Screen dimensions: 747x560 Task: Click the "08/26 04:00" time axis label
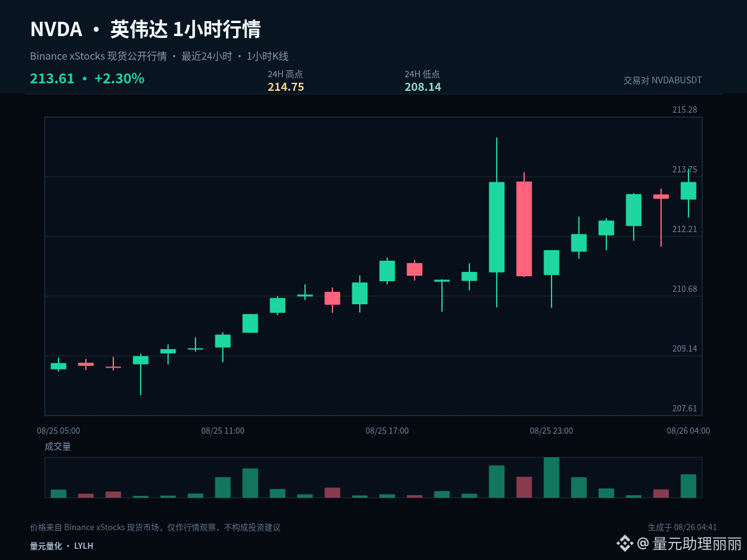click(688, 431)
